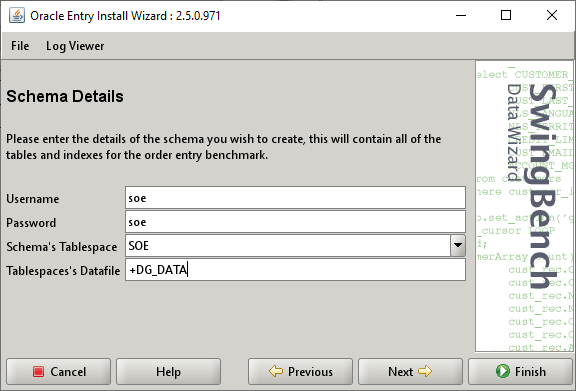Click the Java icon in the title bar
The image size is (576, 391).
(x=17, y=15)
